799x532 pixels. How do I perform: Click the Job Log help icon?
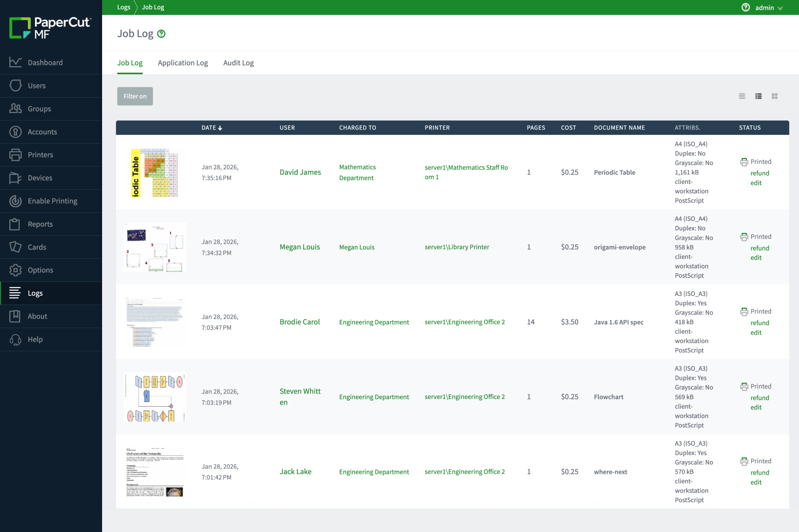click(x=161, y=33)
